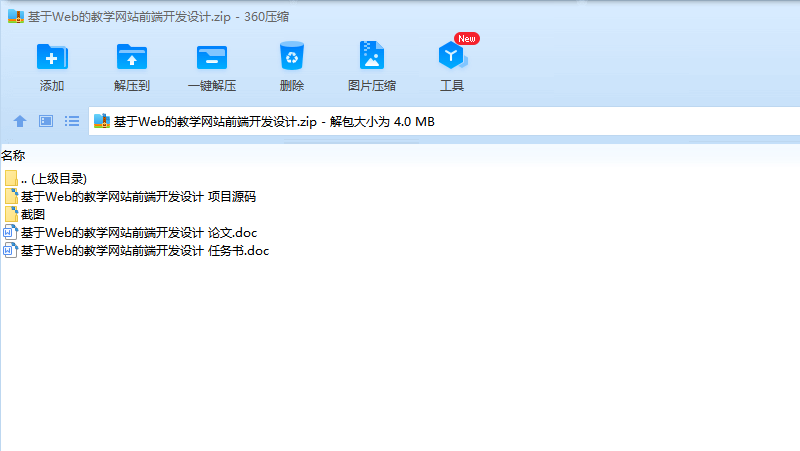Click the archive path address field
The image size is (800, 451).
click(444, 121)
